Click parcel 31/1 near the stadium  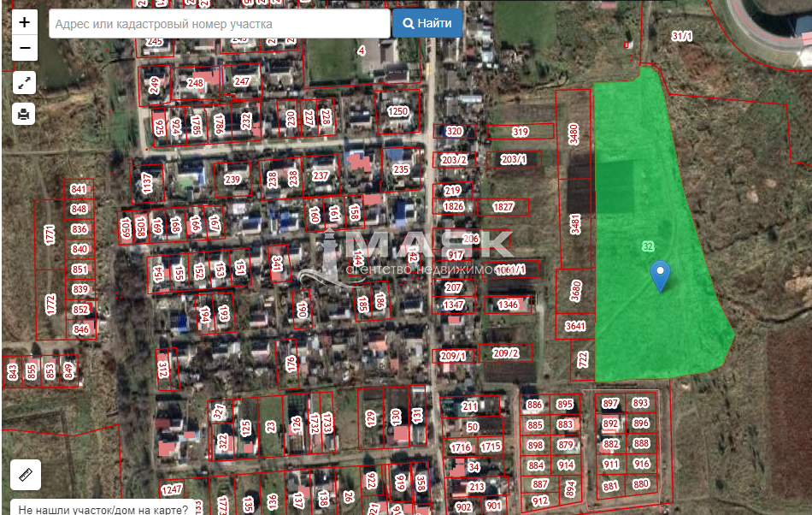pyautogui.click(x=681, y=36)
